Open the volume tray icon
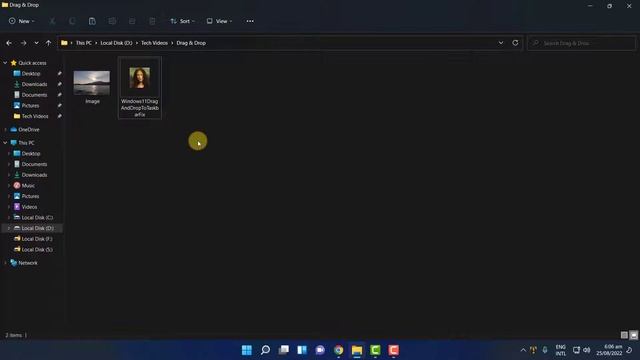Image resolution: width=640 pixels, height=360 pixels. 587,350
